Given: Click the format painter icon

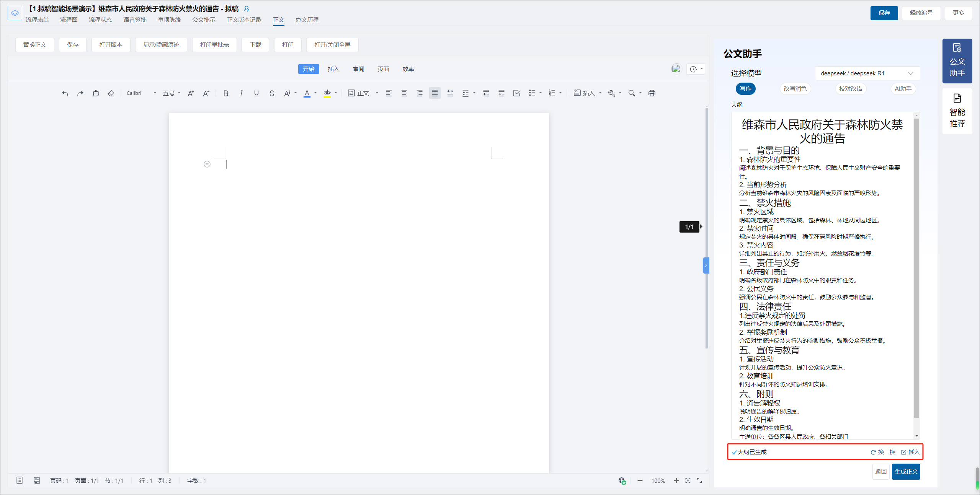Looking at the screenshot, I should click(x=96, y=93).
